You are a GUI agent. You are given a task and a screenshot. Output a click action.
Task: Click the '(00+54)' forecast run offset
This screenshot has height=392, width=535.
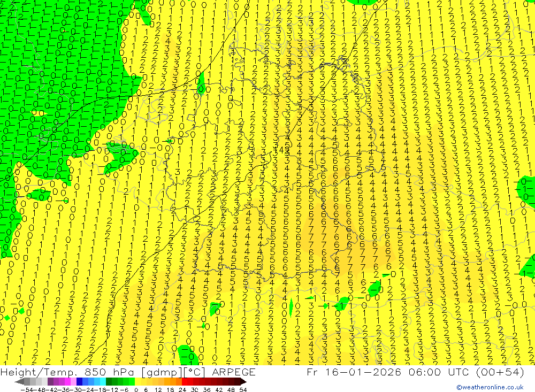tap(501, 372)
